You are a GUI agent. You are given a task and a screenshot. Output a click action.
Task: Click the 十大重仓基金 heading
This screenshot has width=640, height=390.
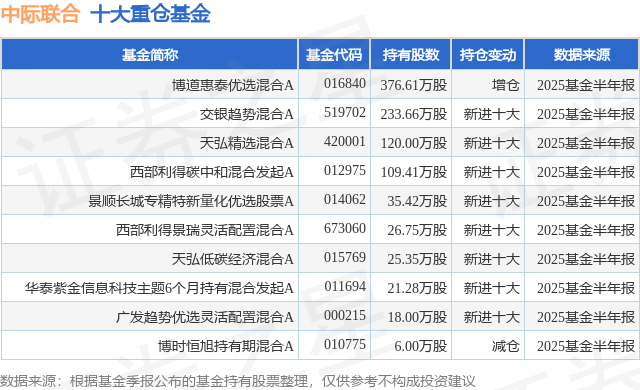pyautogui.click(x=150, y=13)
